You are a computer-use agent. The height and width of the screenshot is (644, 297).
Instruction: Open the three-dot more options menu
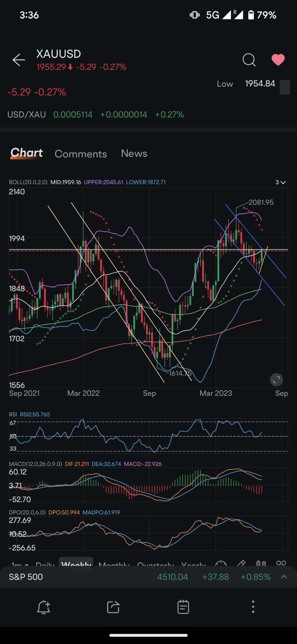click(x=253, y=607)
